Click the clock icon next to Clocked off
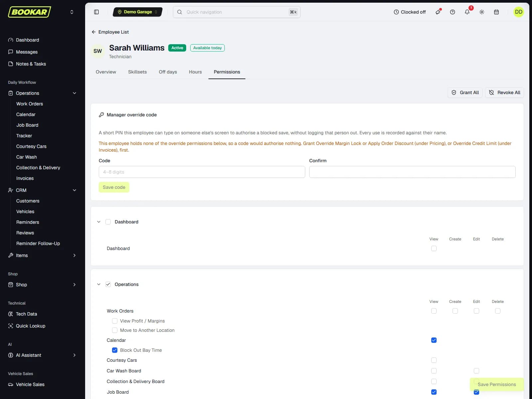Image resolution: width=532 pixels, height=399 pixels. [396, 12]
